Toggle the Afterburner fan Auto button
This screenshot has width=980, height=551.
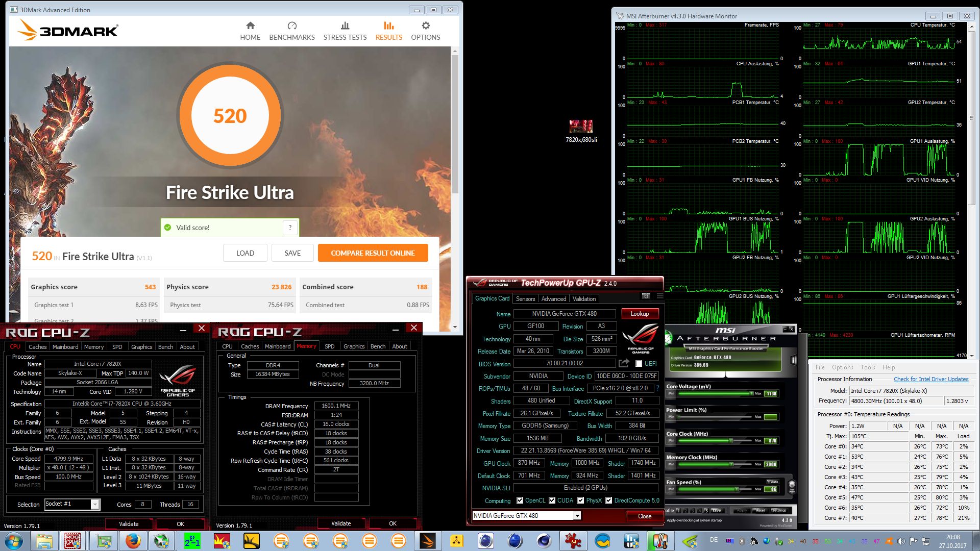pyautogui.click(x=773, y=482)
